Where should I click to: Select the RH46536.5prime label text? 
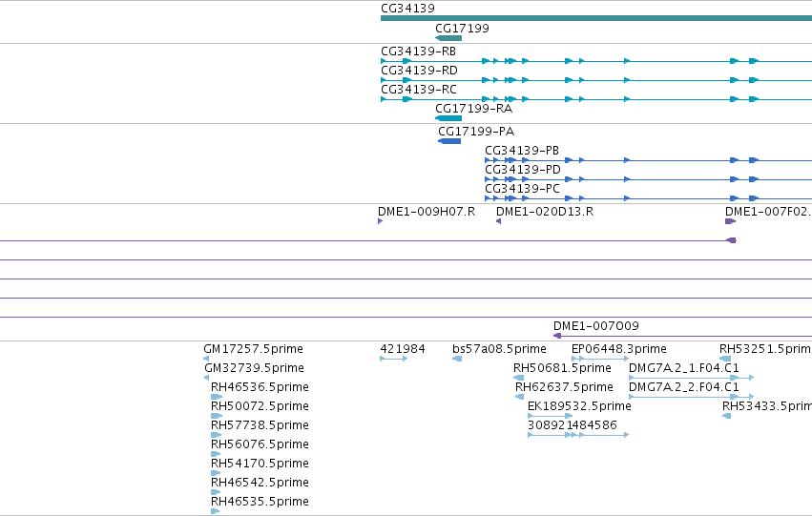[x=260, y=387]
